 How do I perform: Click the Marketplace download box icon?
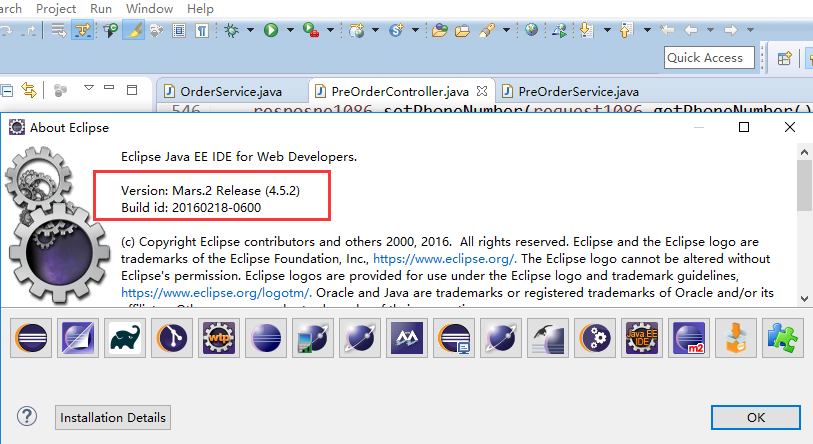pyautogui.click(x=736, y=338)
